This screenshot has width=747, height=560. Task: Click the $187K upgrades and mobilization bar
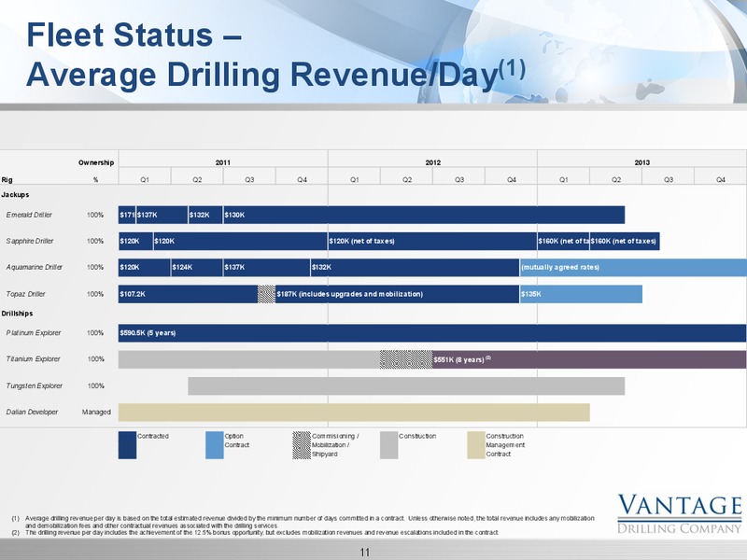[x=398, y=294]
